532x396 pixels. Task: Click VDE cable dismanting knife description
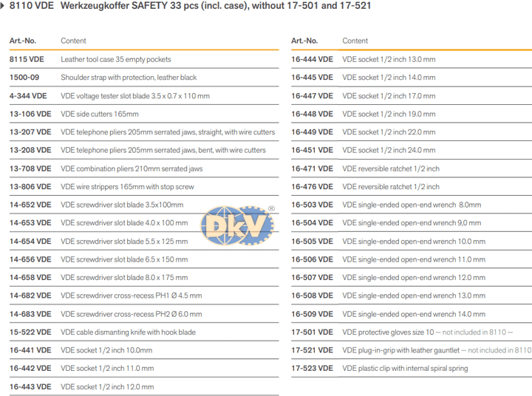pos(128,332)
